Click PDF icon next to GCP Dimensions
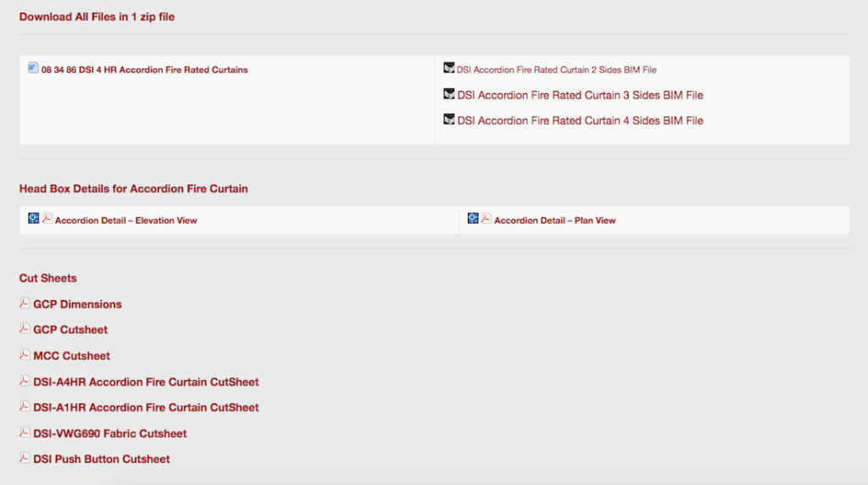Screen dimensions: 868x485 click(x=25, y=303)
